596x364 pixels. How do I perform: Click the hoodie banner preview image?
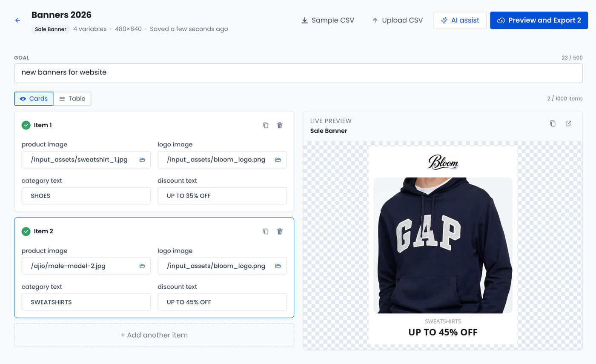443,245
